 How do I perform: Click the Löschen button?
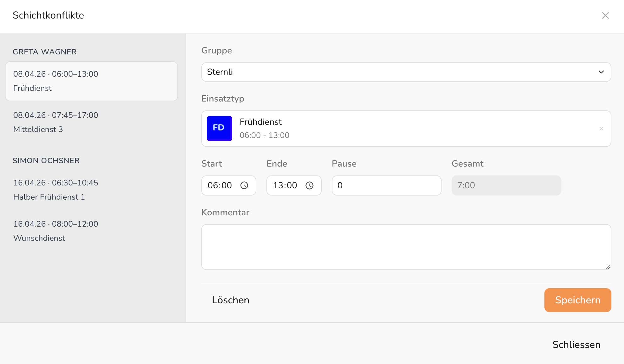231,300
